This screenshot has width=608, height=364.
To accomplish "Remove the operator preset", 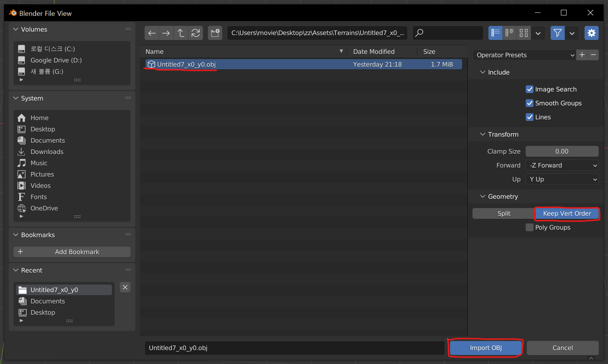I will tap(593, 55).
